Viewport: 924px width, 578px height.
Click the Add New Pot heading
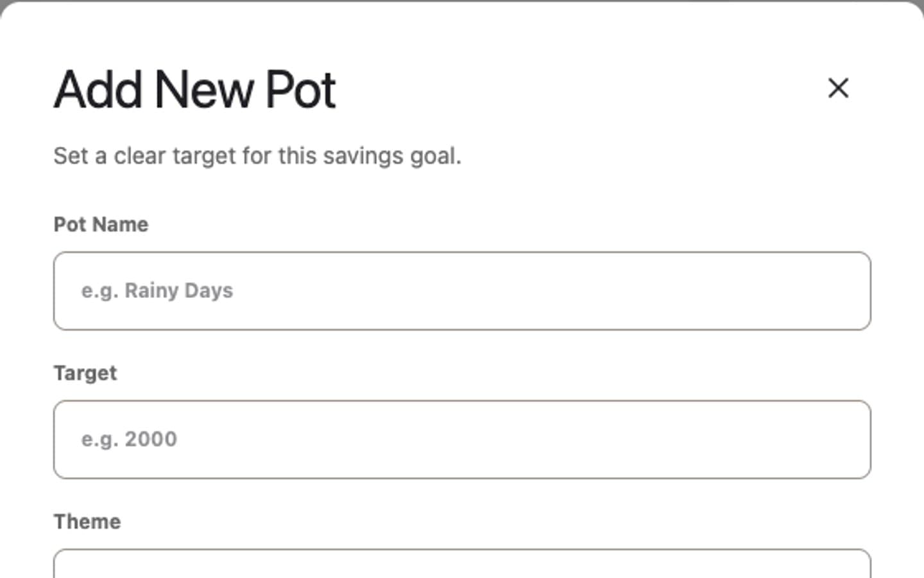pos(195,89)
